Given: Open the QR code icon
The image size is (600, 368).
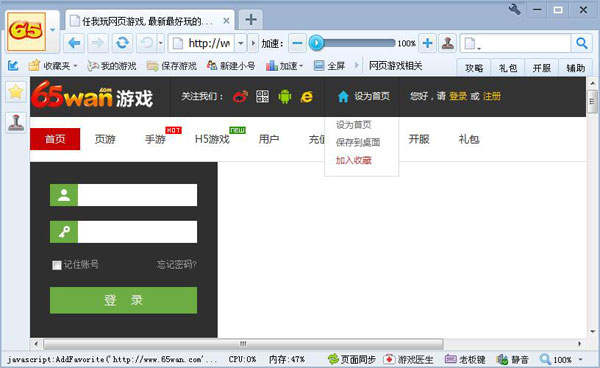Looking at the screenshot, I should pos(262,96).
